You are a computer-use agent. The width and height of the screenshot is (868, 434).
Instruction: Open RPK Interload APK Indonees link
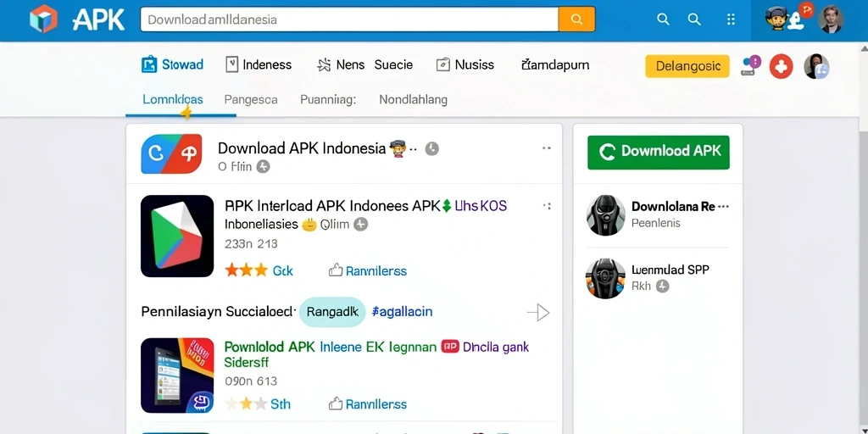(x=332, y=206)
